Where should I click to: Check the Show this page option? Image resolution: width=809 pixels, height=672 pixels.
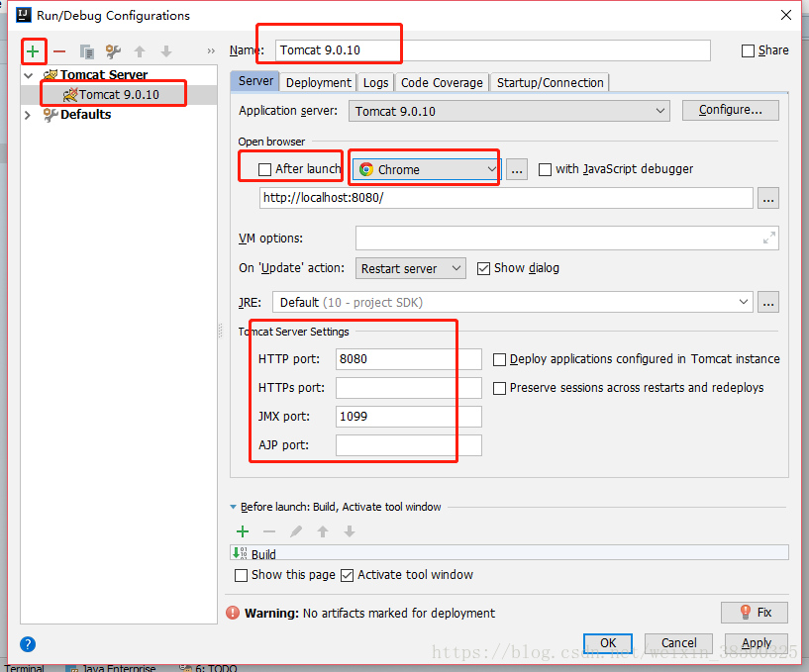241,575
